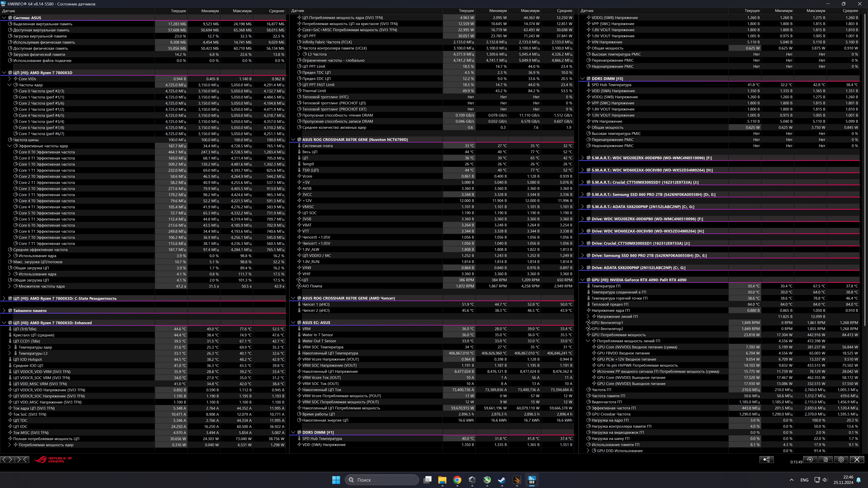Open sensor settings gear icon
This screenshot has width=868, height=488.
tap(841, 459)
